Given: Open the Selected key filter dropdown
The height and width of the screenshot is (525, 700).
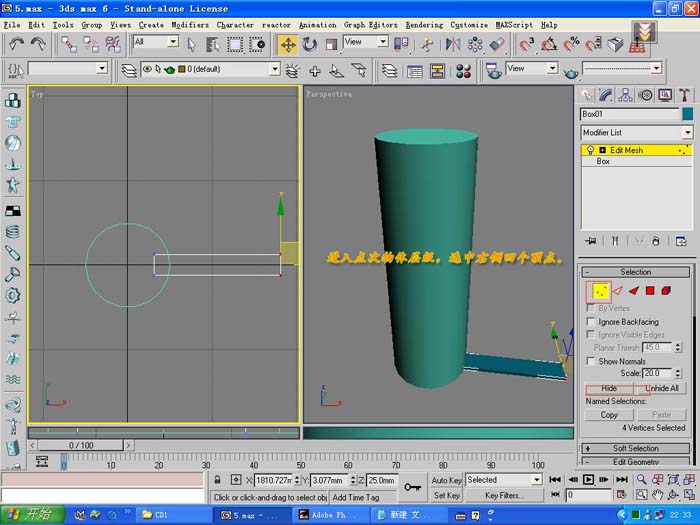Looking at the screenshot, I should click(x=504, y=480).
